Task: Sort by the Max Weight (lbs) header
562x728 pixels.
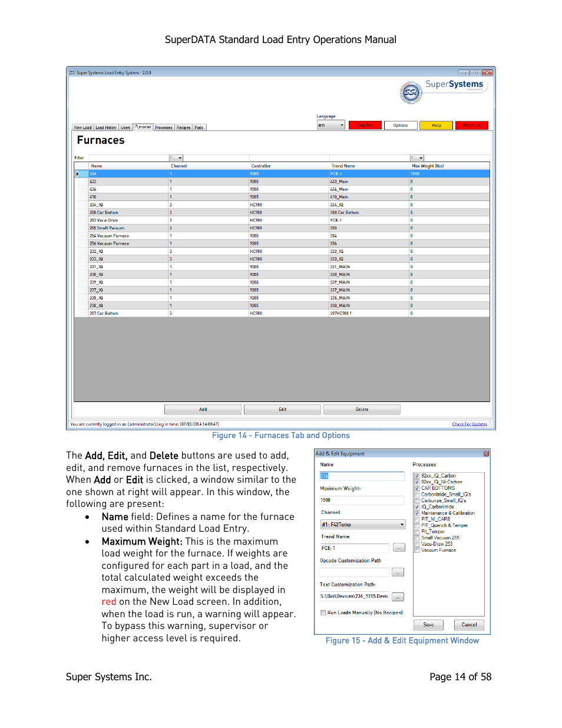Action: tap(449, 166)
